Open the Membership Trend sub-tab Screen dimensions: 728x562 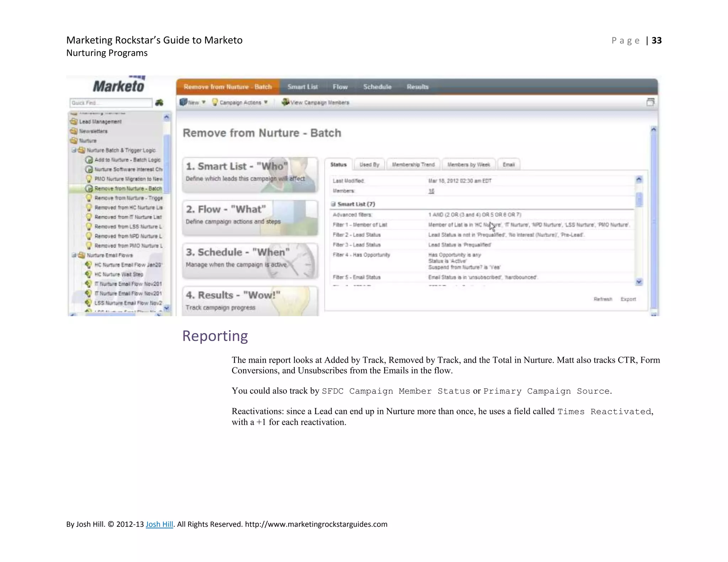click(413, 164)
